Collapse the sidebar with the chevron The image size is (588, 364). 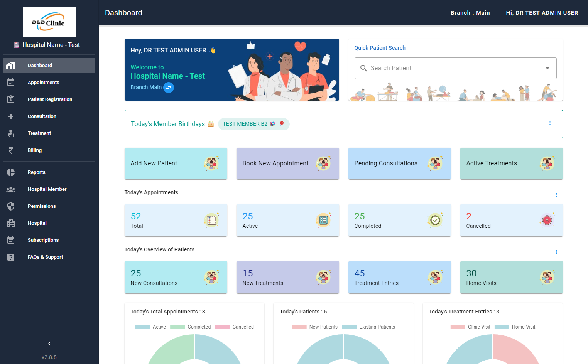[49, 344]
